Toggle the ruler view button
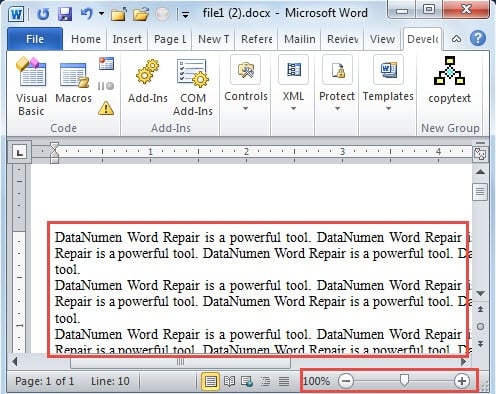 point(480,154)
